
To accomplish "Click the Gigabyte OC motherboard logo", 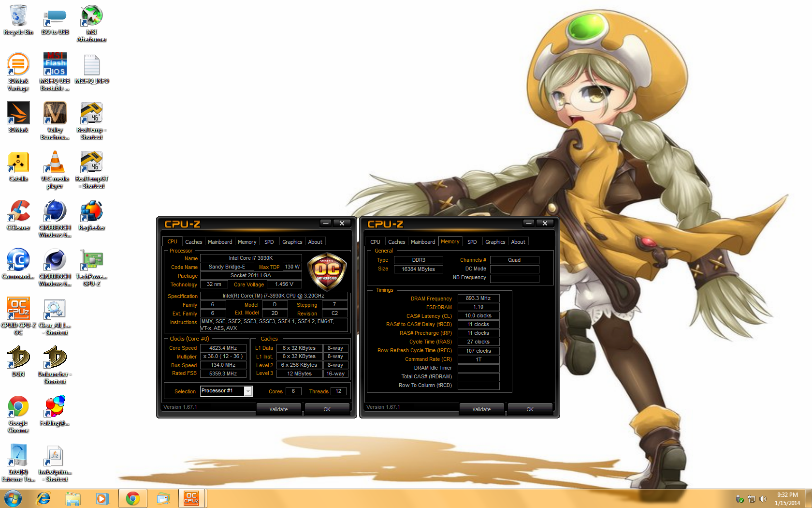I will (x=327, y=271).
